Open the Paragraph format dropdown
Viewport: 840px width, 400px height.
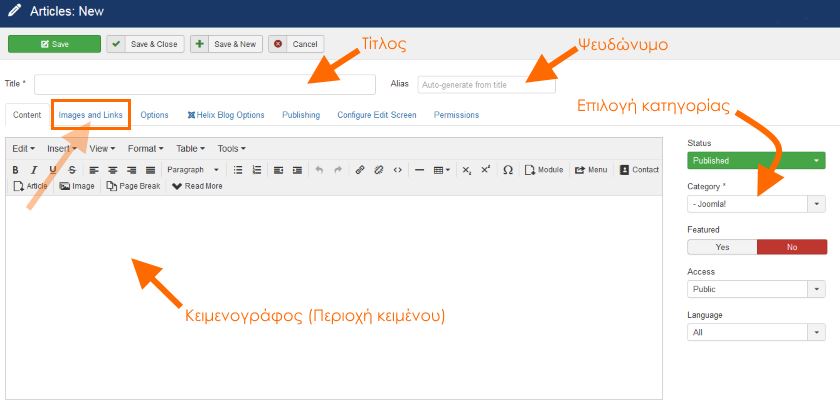(x=193, y=170)
